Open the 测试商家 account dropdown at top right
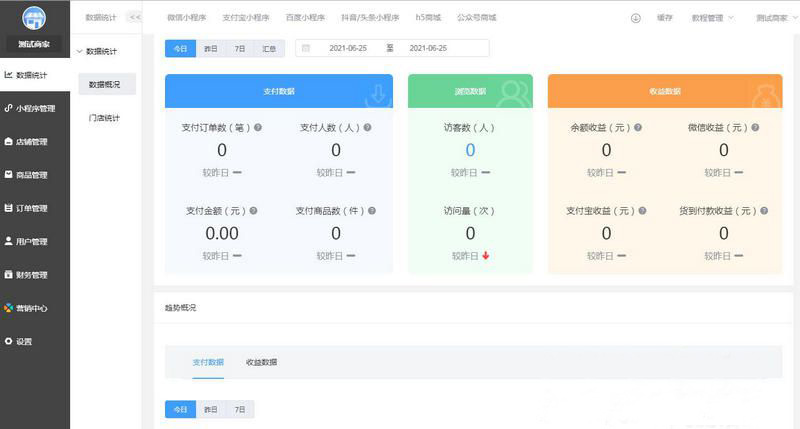The image size is (800, 429). tap(775, 18)
